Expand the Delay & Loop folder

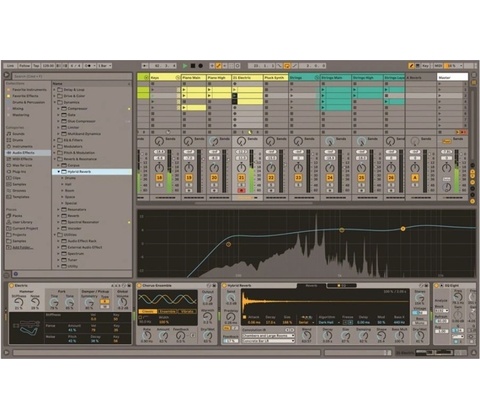[x=54, y=90]
